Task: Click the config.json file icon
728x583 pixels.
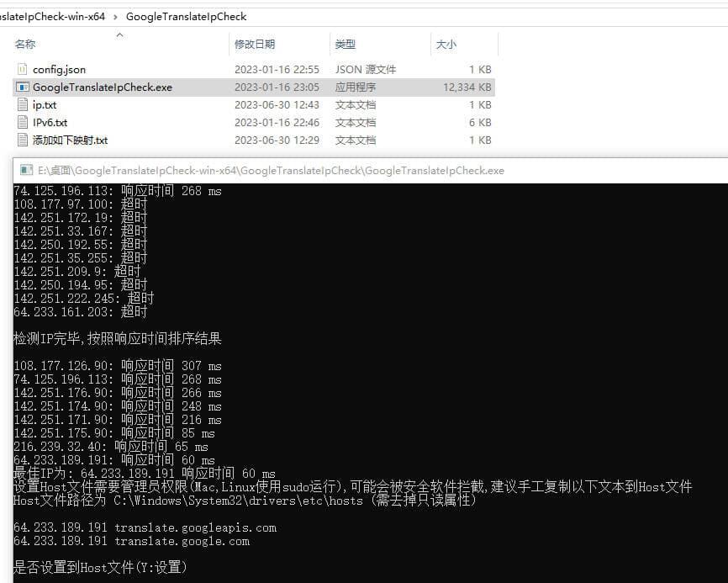Action: tap(23, 69)
